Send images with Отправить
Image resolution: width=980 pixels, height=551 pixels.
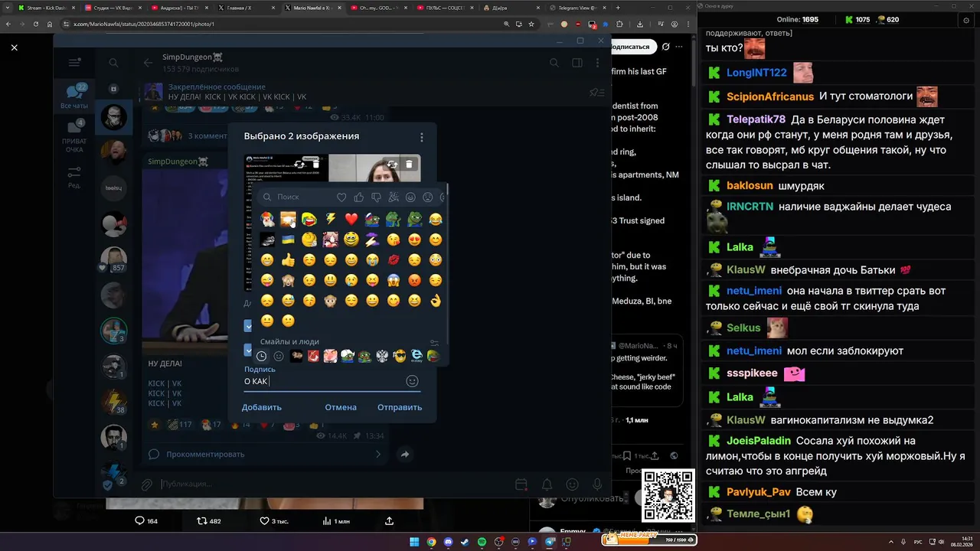400,407
